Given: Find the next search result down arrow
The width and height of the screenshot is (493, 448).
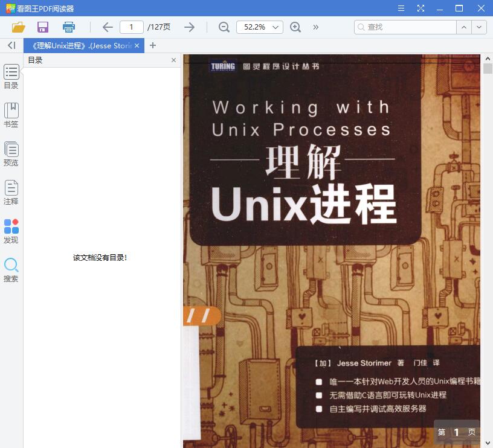Looking at the screenshot, I should [x=479, y=27].
